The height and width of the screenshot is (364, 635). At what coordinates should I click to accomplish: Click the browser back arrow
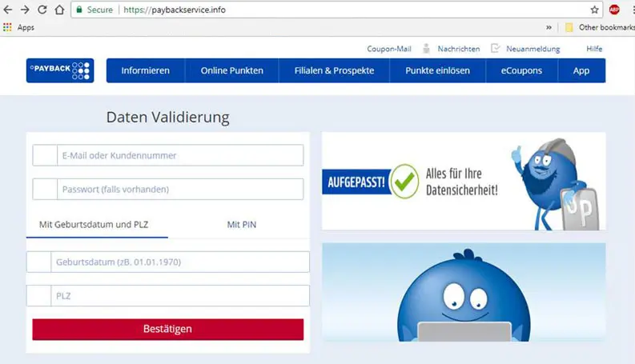click(x=8, y=10)
